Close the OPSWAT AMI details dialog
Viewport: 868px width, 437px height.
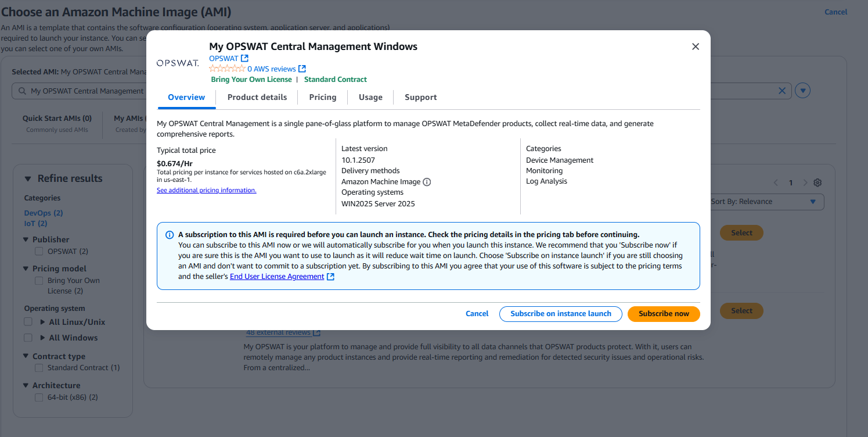pos(696,46)
